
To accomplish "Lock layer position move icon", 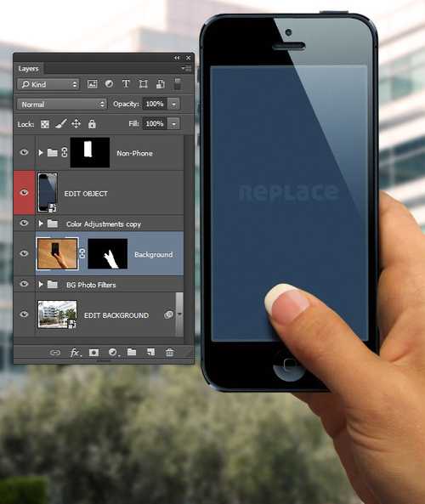I will tap(76, 124).
